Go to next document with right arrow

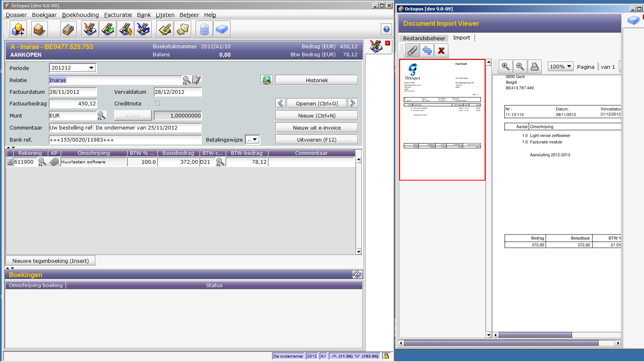(353, 103)
